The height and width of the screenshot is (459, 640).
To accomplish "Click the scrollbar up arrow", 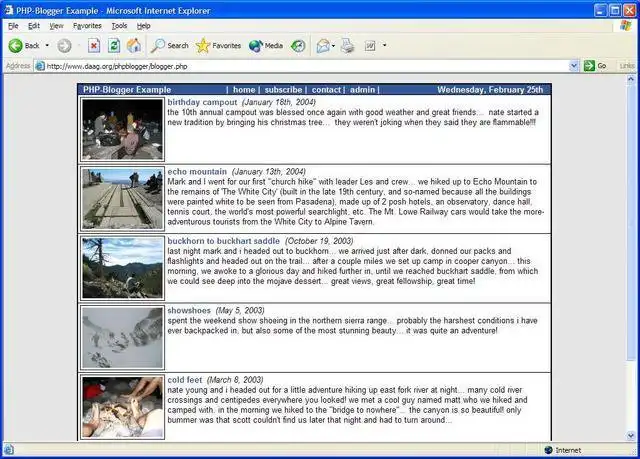I will tap(631, 79).
